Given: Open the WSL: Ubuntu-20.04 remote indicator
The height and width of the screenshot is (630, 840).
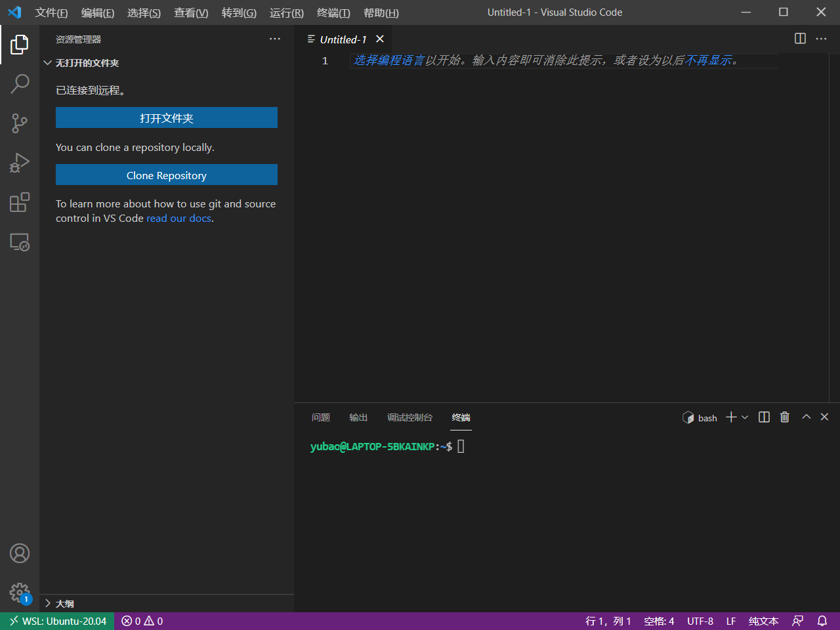Looking at the screenshot, I should (57, 621).
